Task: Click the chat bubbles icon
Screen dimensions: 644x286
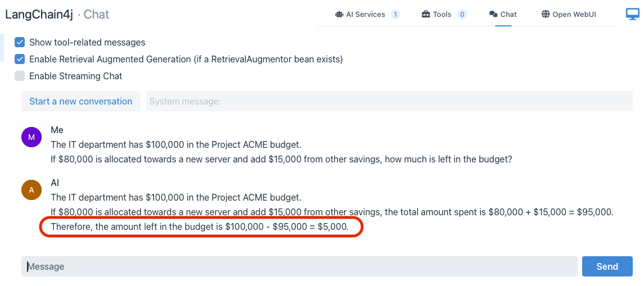Action: 493,15
